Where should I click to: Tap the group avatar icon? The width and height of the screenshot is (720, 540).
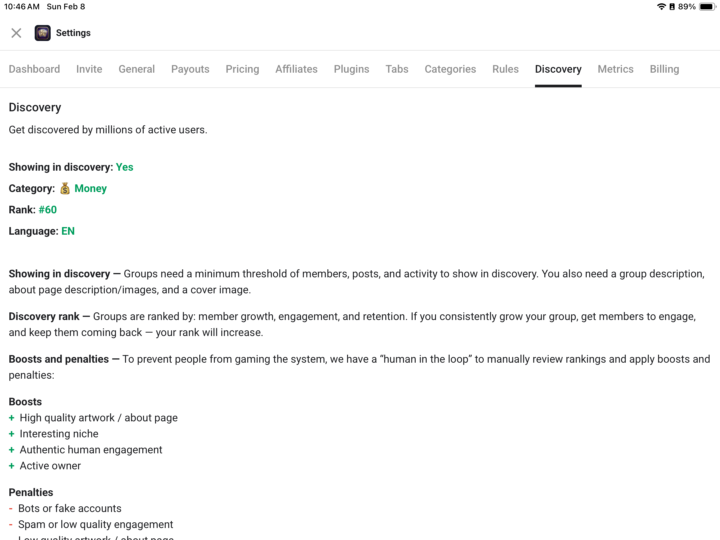(x=42, y=33)
